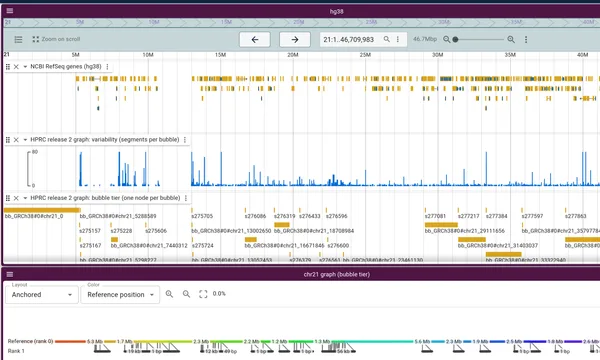
Task: Grab drag handle of bubble tier track
Action: [x=8, y=198]
